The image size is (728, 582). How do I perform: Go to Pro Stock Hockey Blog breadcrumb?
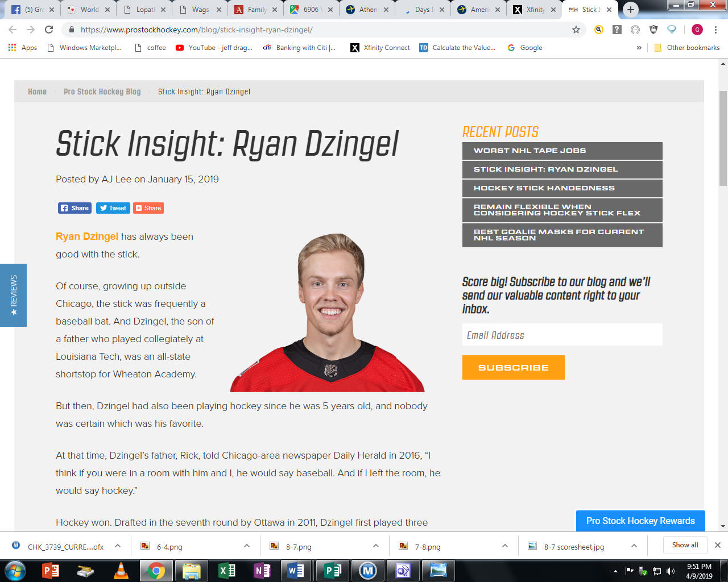click(102, 92)
